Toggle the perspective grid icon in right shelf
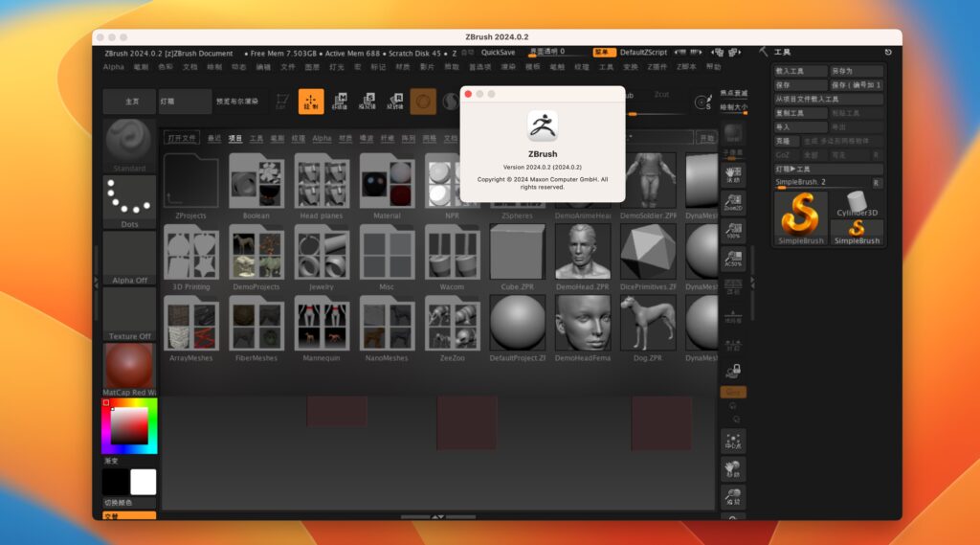This screenshot has width=980, height=545. [x=733, y=287]
